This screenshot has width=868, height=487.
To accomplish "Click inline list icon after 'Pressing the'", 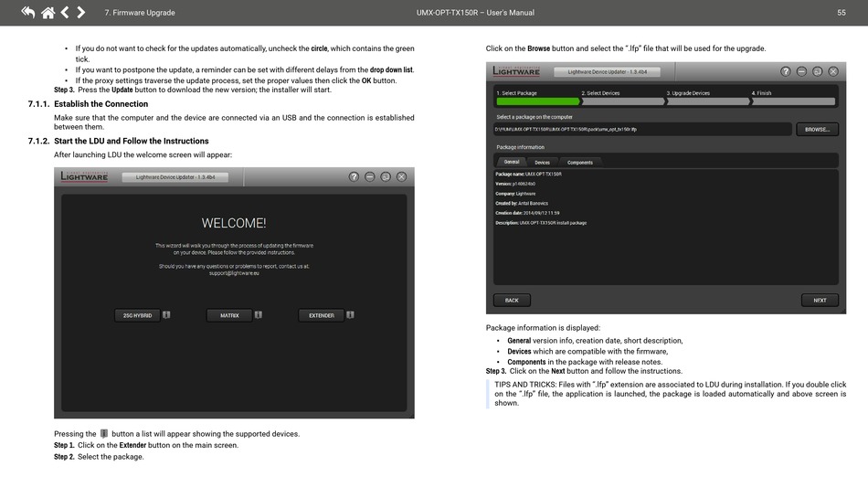I will pyautogui.click(x=103, y=434).
